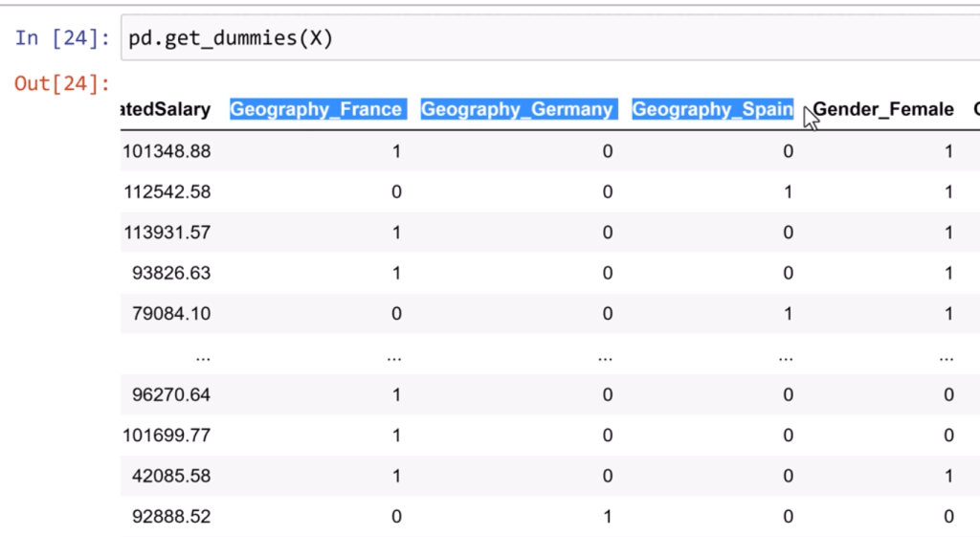This screenshot has width=980, height=537.
Task: Click the salary value 79084.10
Action: [171, 313]
